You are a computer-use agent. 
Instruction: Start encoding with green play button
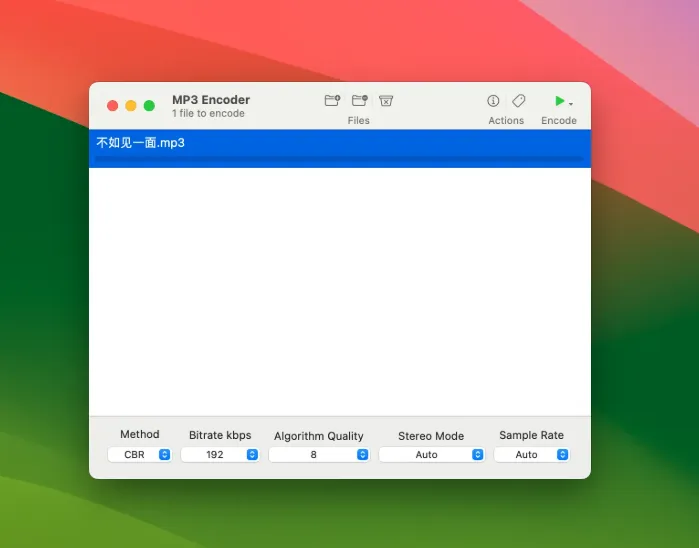pyautogui.click(x=559, y=101)
